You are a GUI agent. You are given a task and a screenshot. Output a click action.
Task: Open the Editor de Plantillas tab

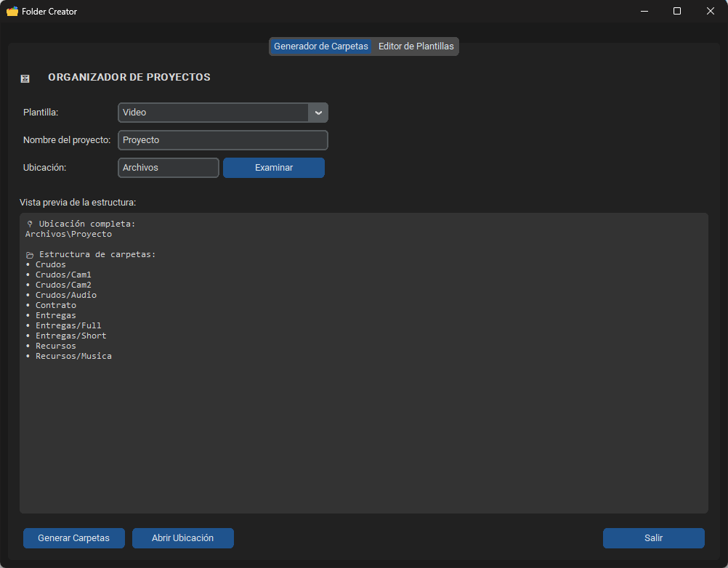tap(416, 46)
